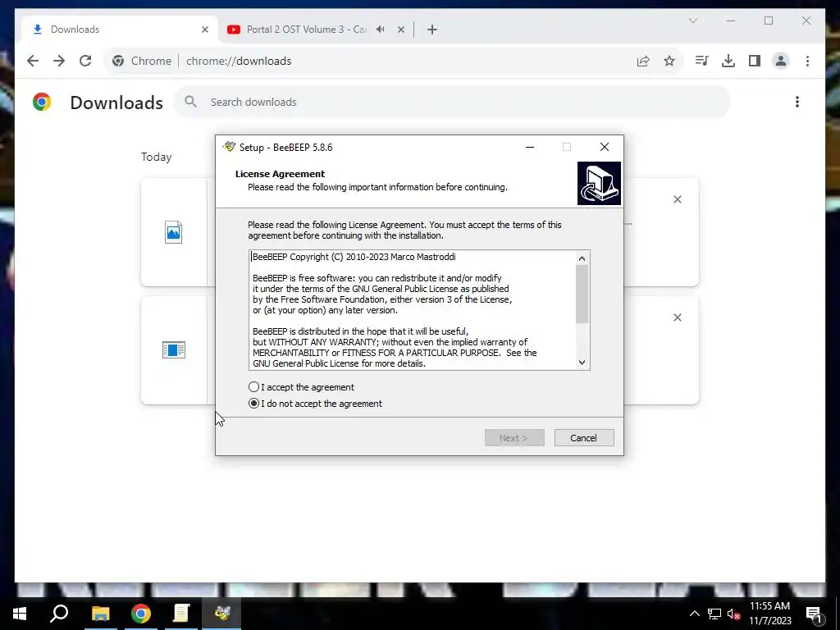The image size is (840, 630).
Task: Minimize the BeeBEEP setup dialog
Action: [x=530, y=147]
